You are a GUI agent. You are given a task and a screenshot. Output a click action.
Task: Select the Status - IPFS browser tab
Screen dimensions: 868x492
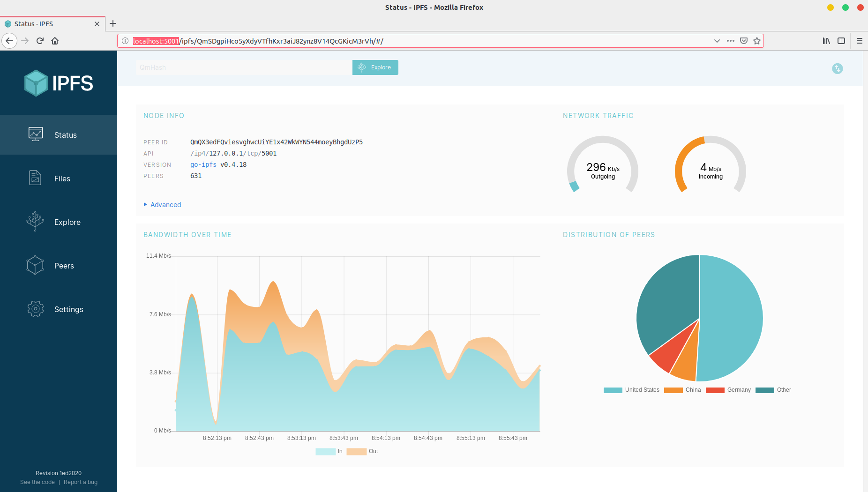click(x=52, y=24)
